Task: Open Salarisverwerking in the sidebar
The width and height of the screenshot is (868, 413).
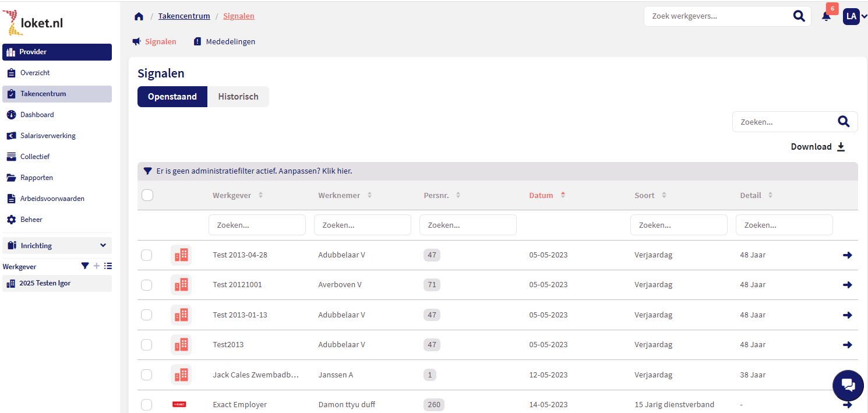Action: pyautogui.click(x=48, y=136)
